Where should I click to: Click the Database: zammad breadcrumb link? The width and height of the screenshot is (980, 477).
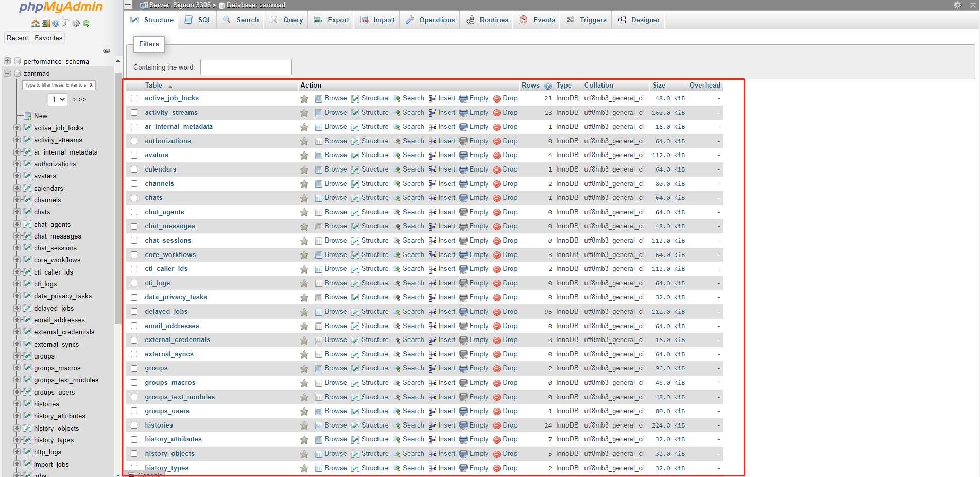[256, 5]
